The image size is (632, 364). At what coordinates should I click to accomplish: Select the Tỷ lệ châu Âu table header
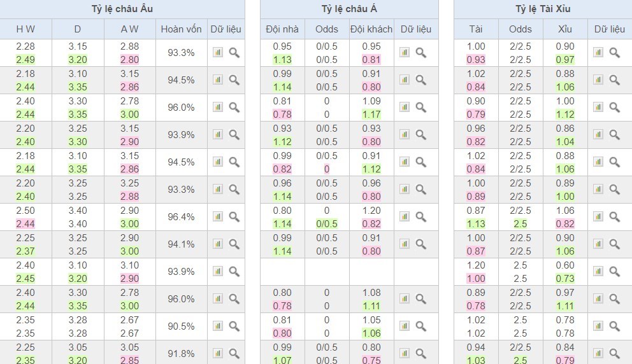pos(122,9)
